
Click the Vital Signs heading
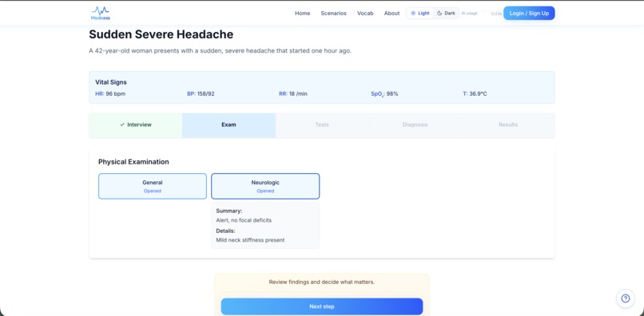point(111,82)
